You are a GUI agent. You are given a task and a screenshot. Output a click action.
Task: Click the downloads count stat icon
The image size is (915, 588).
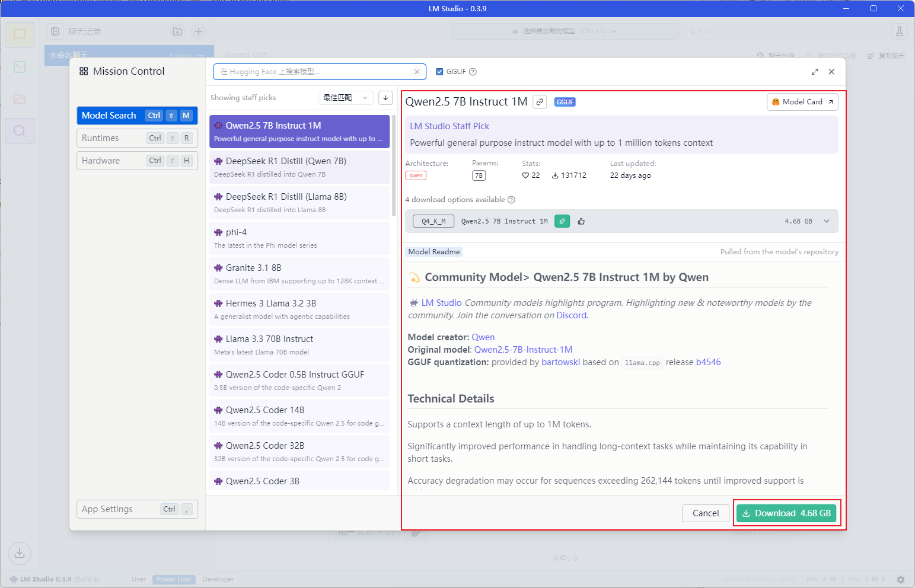[x=555, y=175]
